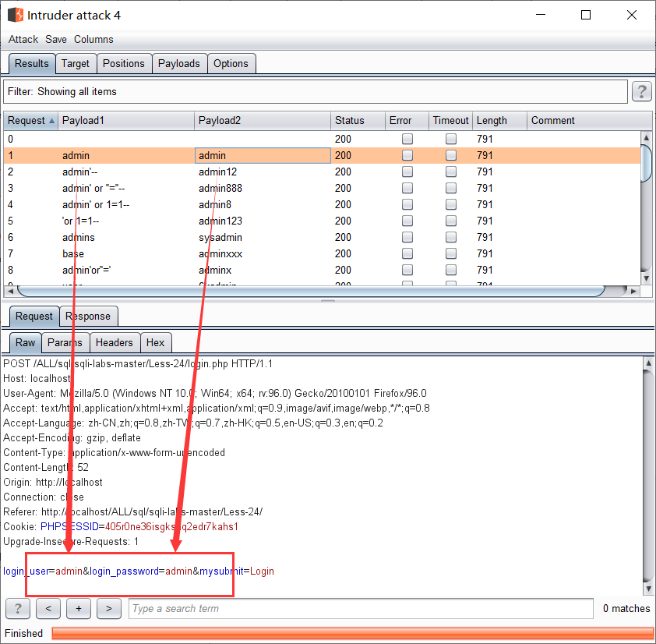
Task: Click the filter bar showing all items
Action: [x=316, y=91]
